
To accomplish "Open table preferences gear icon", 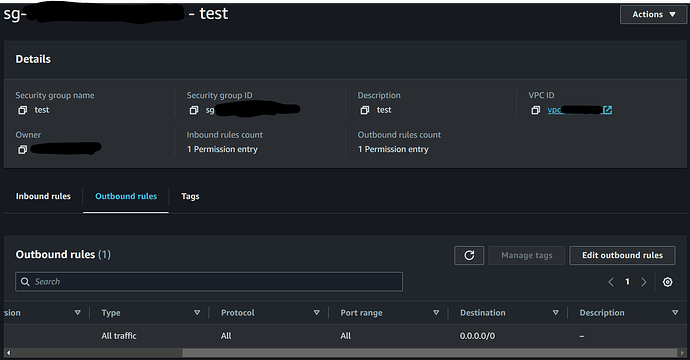I will point(668,282).
